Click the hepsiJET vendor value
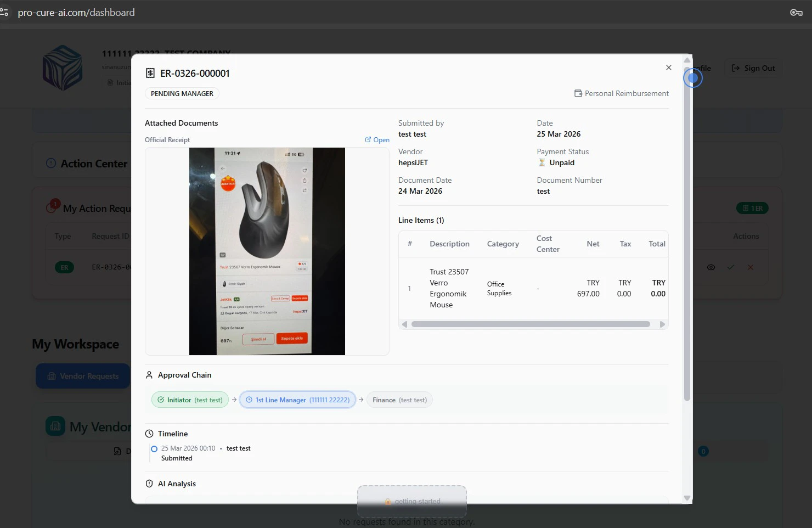The height and width of the screenshot is (528, 812). pyautogui.click(x=413, y=162)
